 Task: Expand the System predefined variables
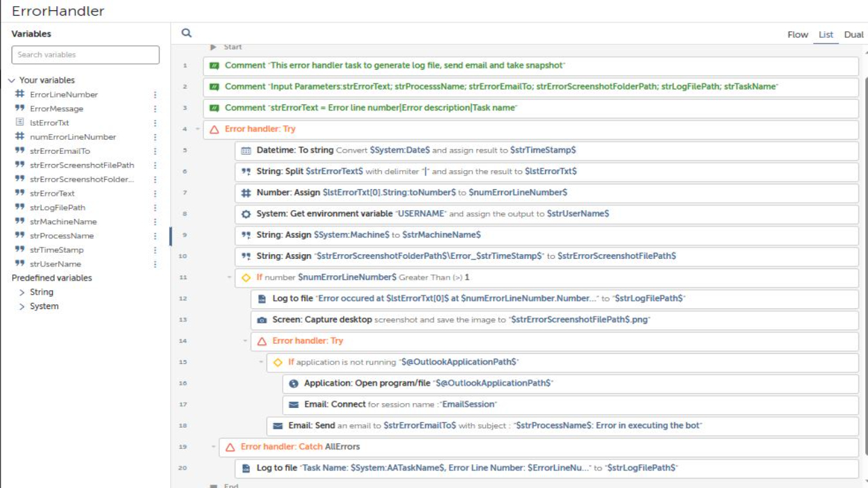(22, 306)
